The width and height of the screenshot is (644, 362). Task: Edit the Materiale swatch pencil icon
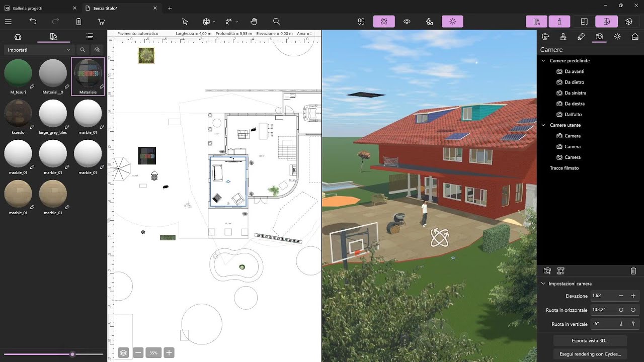102,86
